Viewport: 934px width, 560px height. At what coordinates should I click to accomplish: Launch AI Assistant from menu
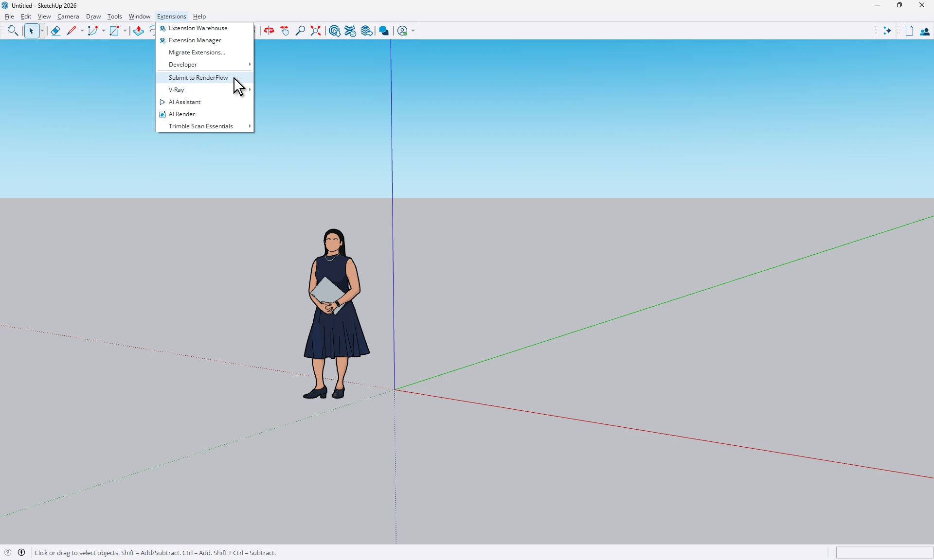pyautogui.click(x=205, y=102)
